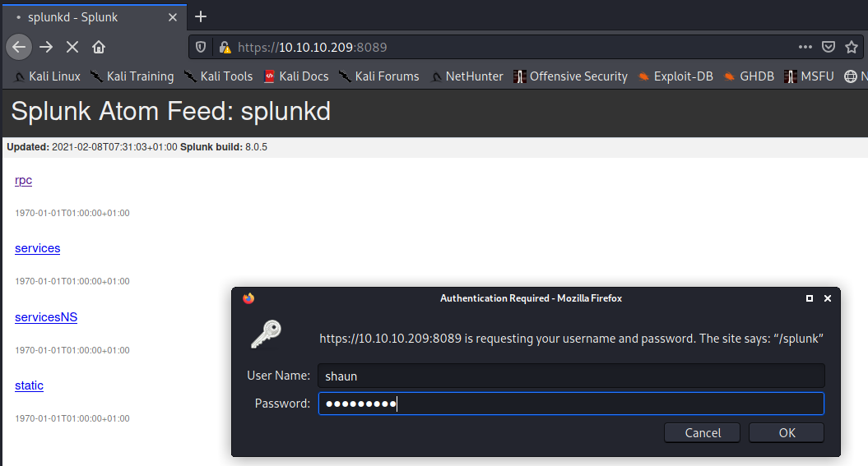868x466 pixels.
Task: Confirm credentials with OK button
Action: pos(787,433)
